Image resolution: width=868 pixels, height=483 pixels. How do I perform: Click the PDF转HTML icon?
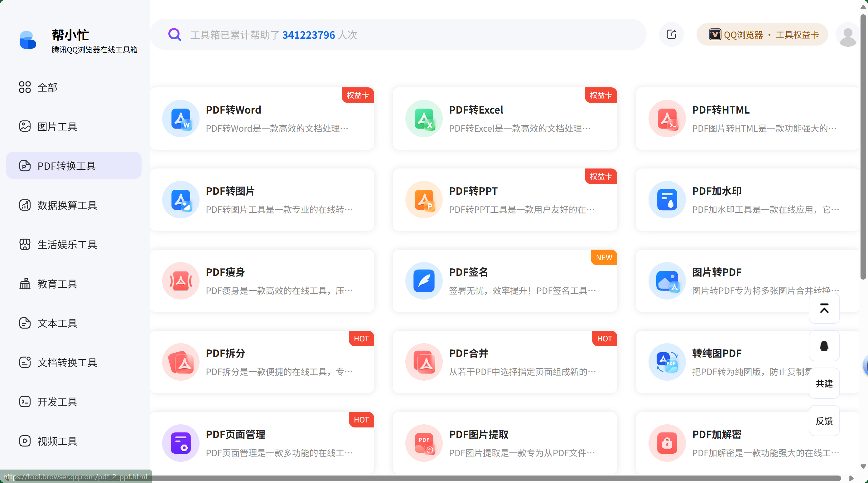[667, 119]
